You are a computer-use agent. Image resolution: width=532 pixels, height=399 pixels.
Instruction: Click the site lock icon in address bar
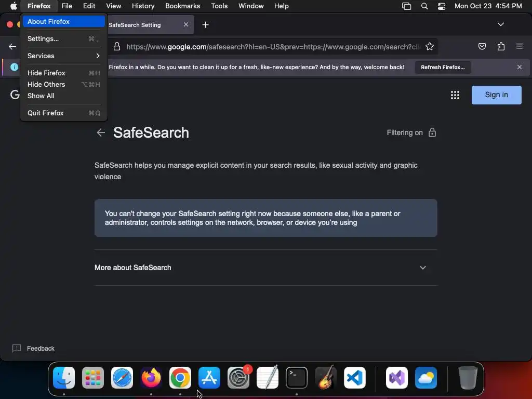coord(117,46)
